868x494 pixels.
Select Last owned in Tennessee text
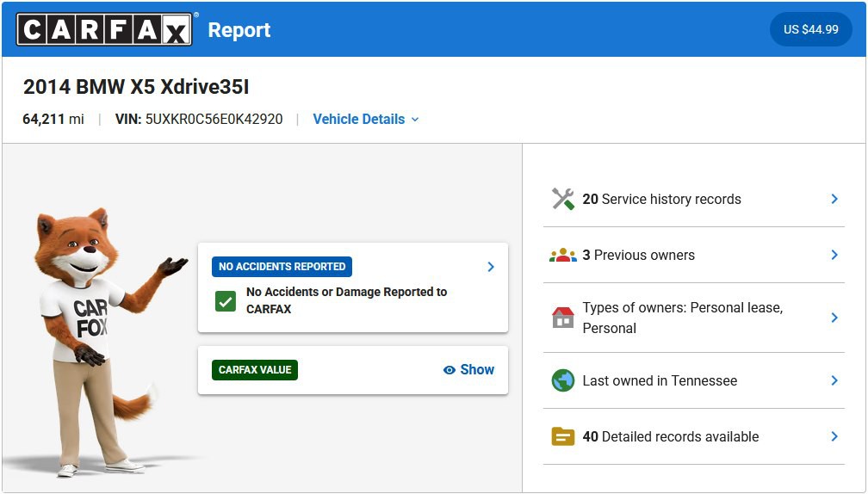(660, 380)
